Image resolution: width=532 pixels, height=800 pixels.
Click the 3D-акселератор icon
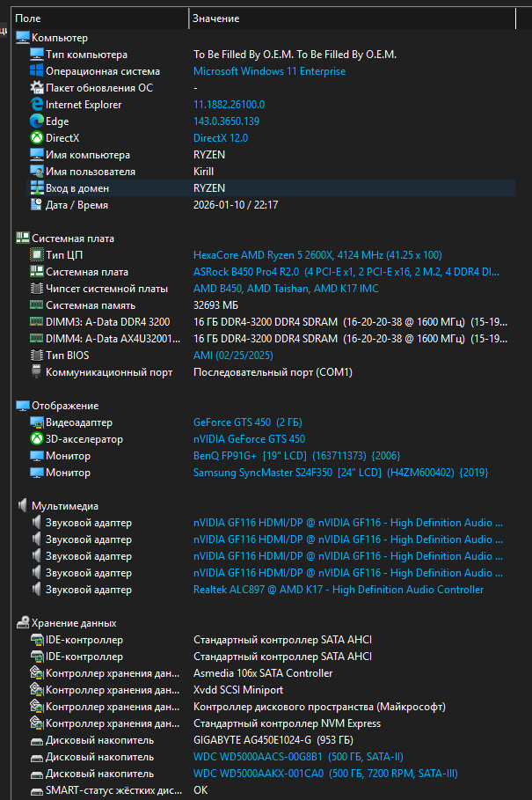click(37, 439)
